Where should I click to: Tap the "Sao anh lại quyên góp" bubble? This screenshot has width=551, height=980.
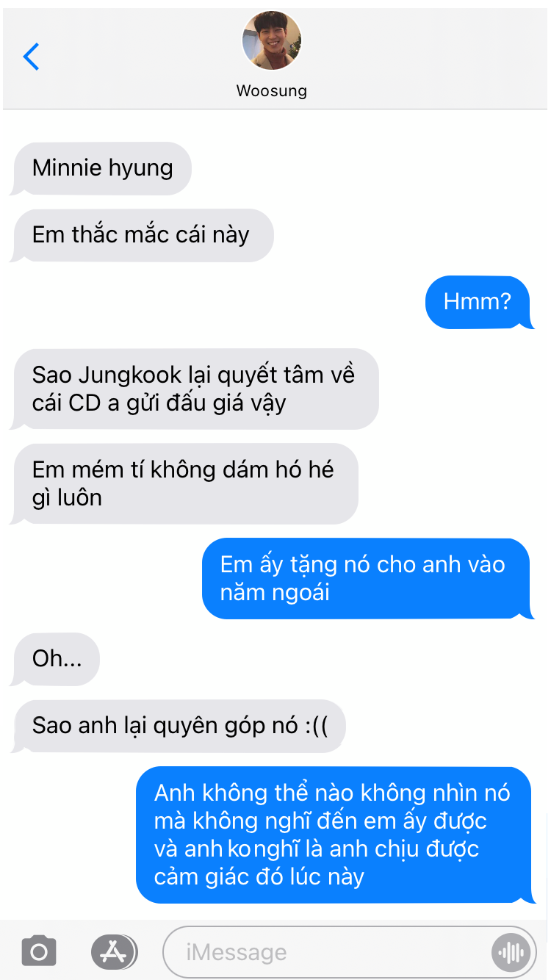tap(179, 726)
